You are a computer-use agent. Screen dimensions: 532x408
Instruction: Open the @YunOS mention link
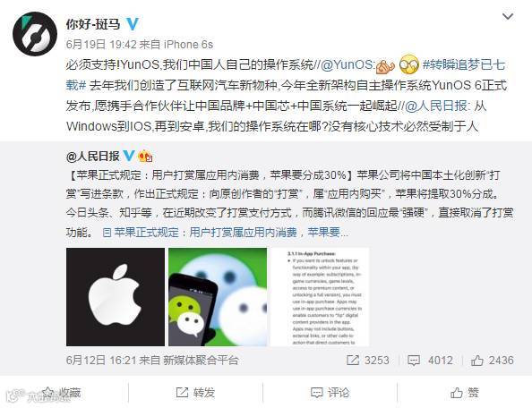tap(348, 64)
